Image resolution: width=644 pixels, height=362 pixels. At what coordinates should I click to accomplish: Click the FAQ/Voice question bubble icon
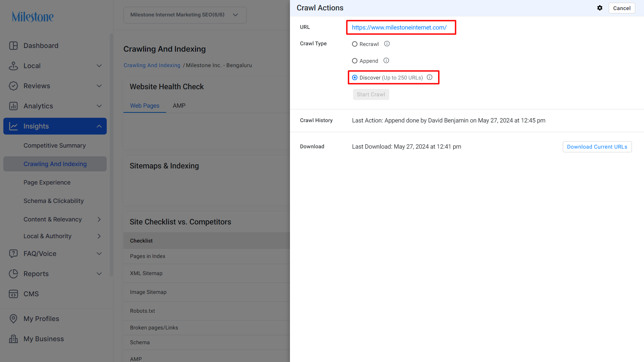point(13,254)
